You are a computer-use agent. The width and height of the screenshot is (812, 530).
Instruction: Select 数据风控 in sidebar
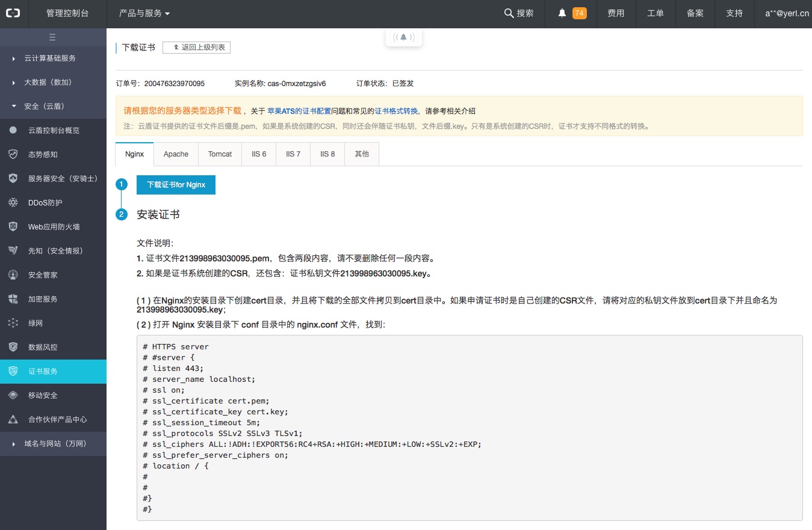tap(53, 347)
